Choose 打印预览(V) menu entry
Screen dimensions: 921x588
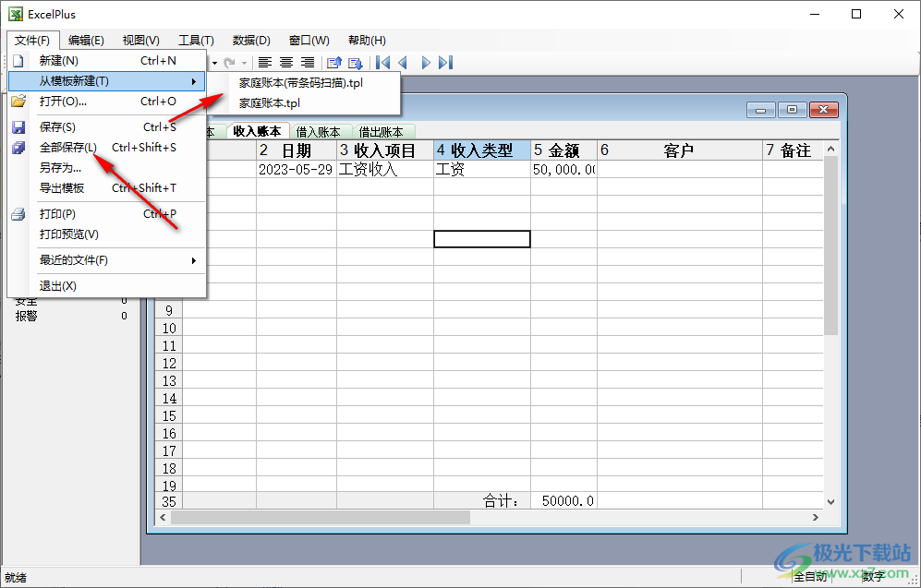pyautogui.click(x=106, y=234)
